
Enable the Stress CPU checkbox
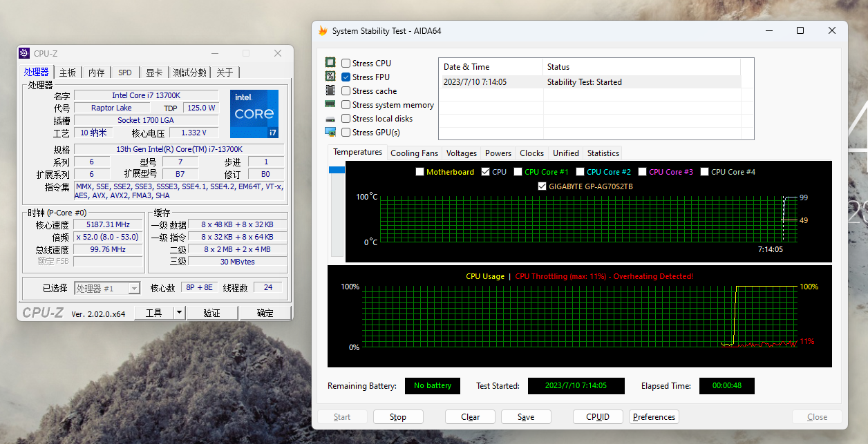346,64
